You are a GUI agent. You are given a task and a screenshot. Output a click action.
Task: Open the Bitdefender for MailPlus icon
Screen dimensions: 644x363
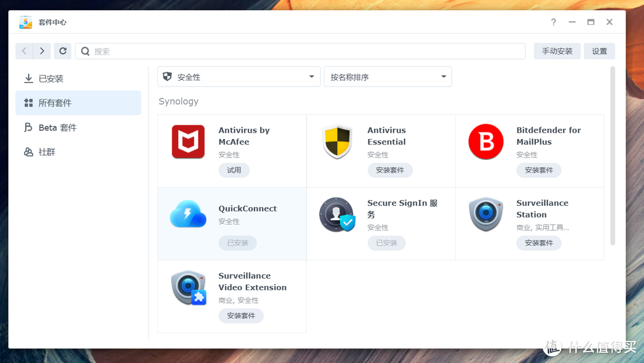click(486, 142)
